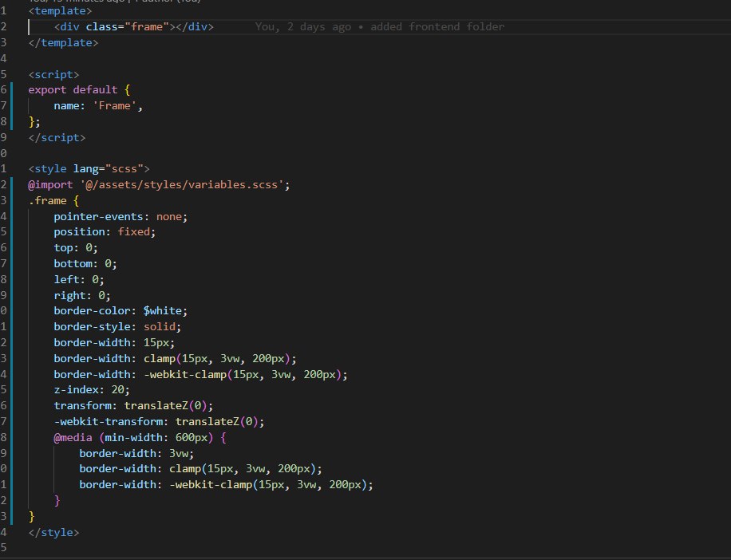Click the 'transform: translateZ(0);' line
This screenshot has width=731, height=560.
point(133,406)
